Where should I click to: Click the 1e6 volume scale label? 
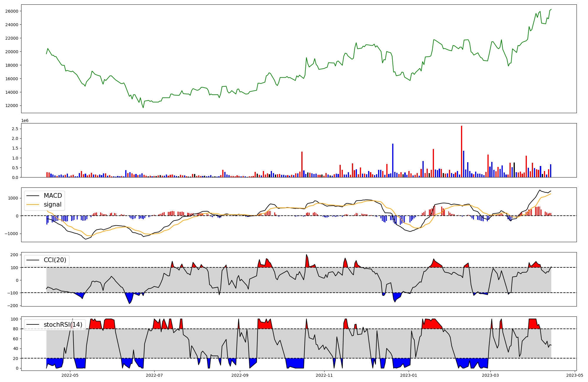25,121
